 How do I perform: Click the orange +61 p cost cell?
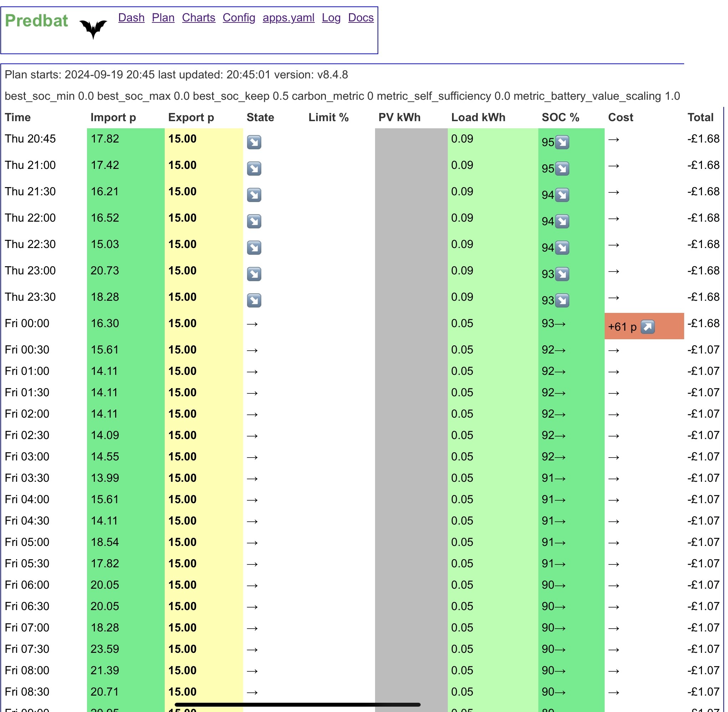(x=644, y=326)
